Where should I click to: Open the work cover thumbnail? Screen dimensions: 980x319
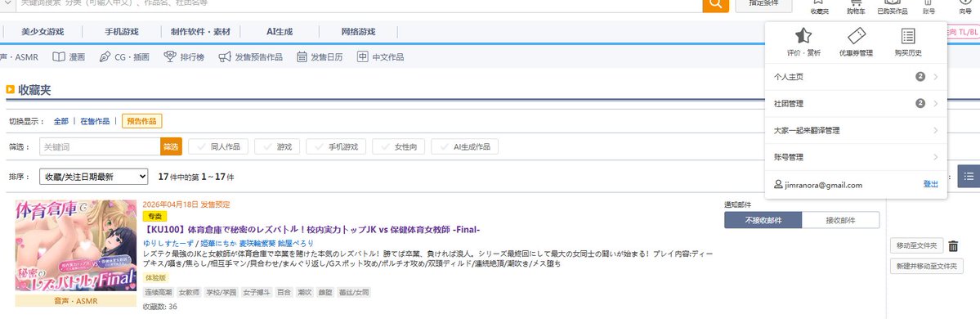point(76,246)
